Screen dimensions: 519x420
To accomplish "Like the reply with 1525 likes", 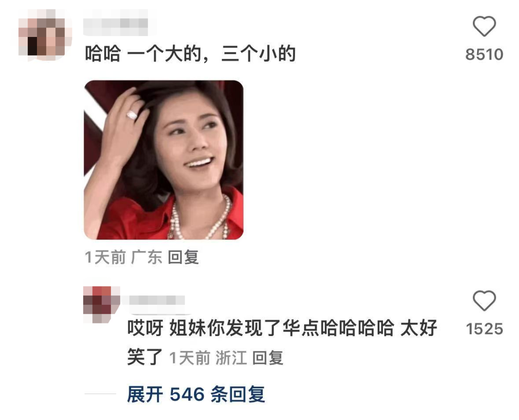I will 484,300.
